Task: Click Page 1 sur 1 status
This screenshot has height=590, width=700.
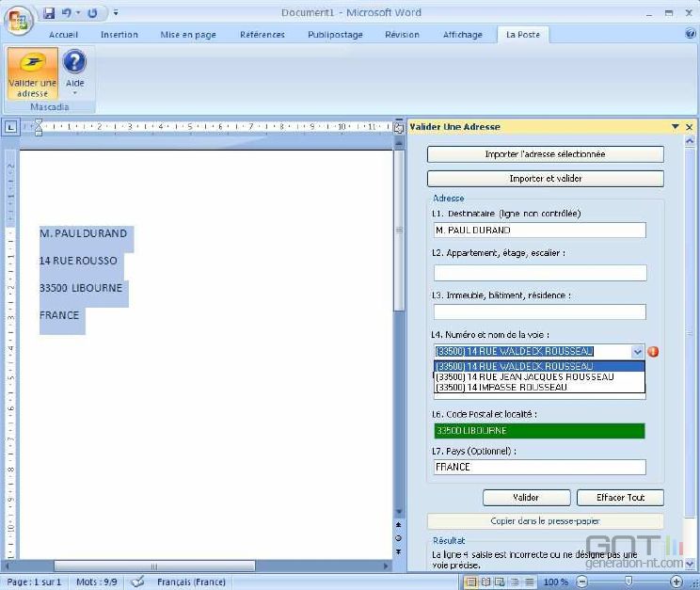Action: pos(34,582)
